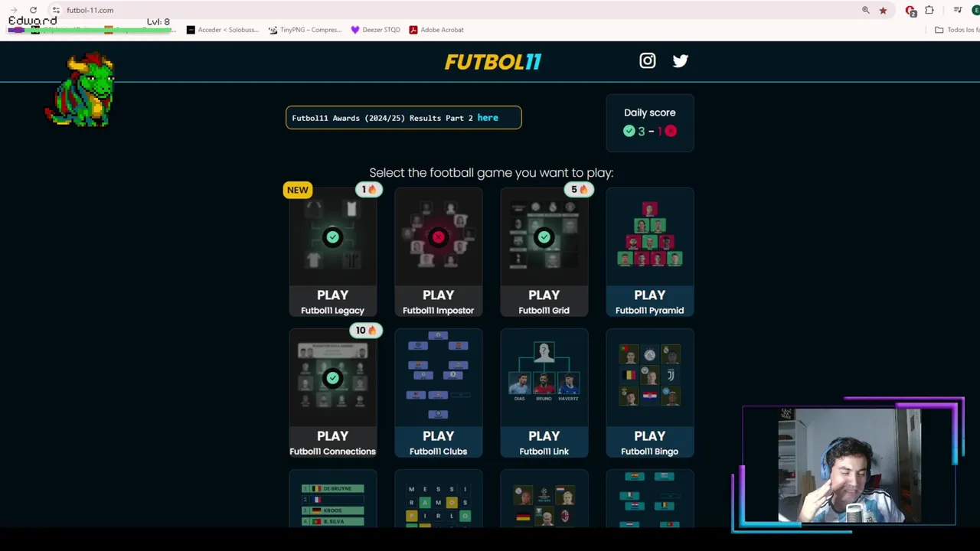Image resolution: width=980 pixels, height=551 pixels.
Task: Click the 5 streak flame badge
Action: pyautogui.click(x=578, y=189)
